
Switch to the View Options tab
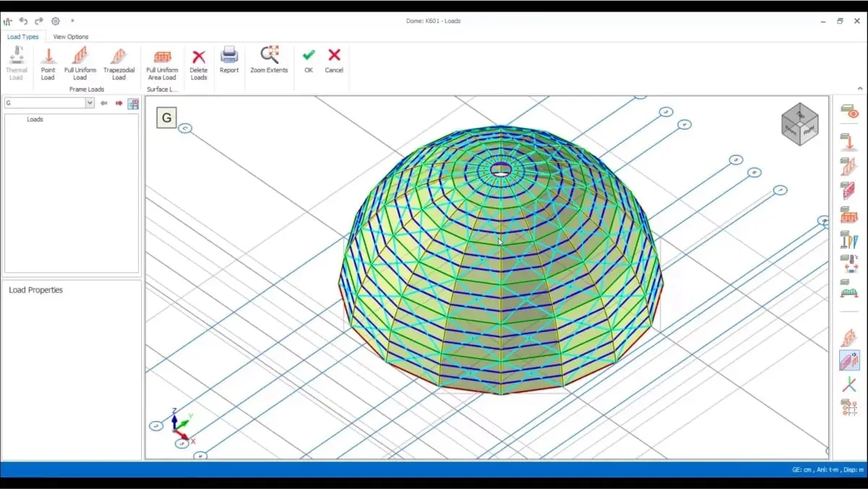tap(71, 37)
